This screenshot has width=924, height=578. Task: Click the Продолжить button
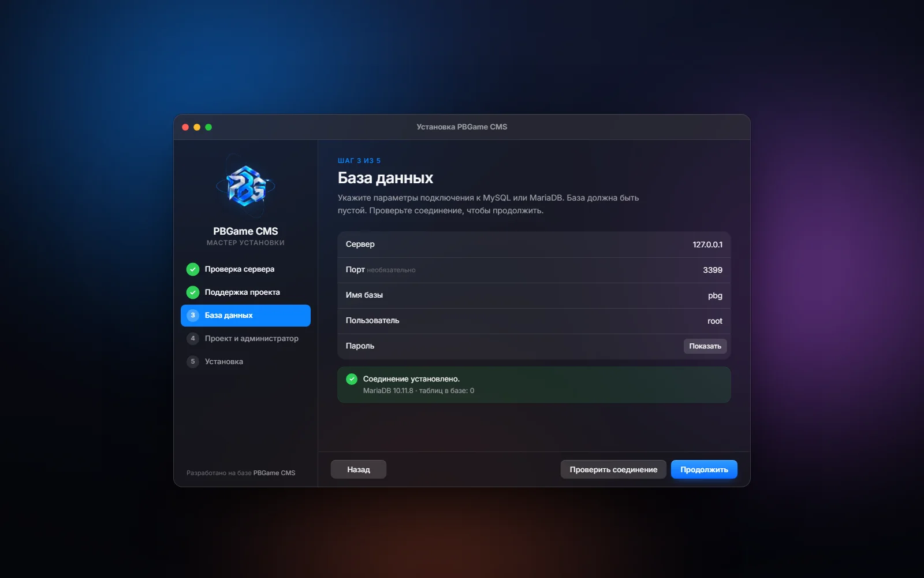point(704,469)
